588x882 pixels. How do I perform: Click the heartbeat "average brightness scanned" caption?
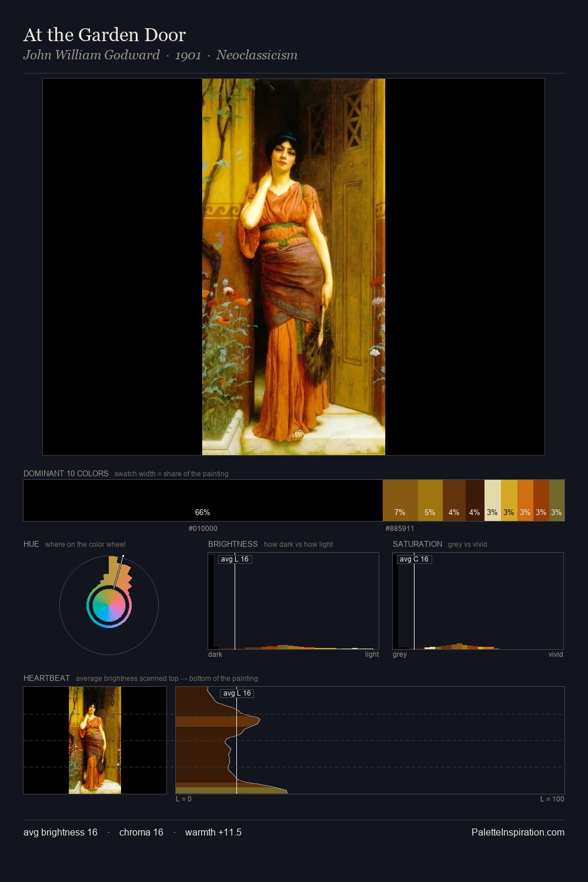point(167,679)
